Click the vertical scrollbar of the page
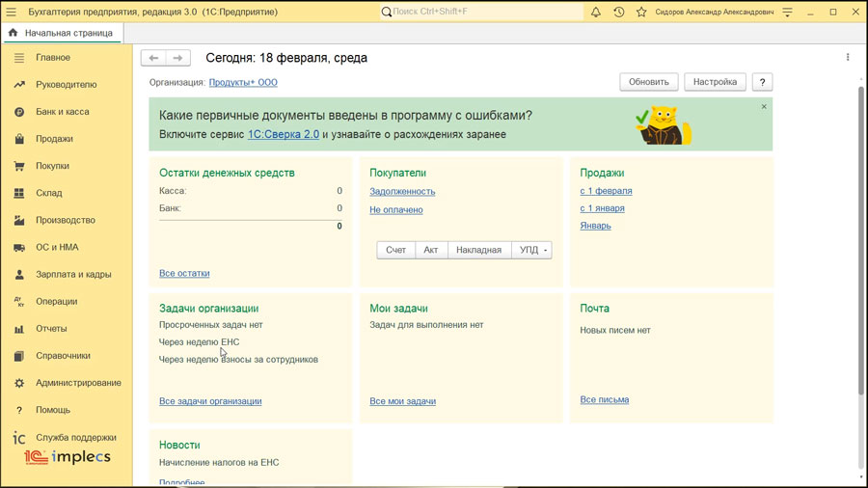Viewport: 868px width, 488px height. (x=861, y=241)
